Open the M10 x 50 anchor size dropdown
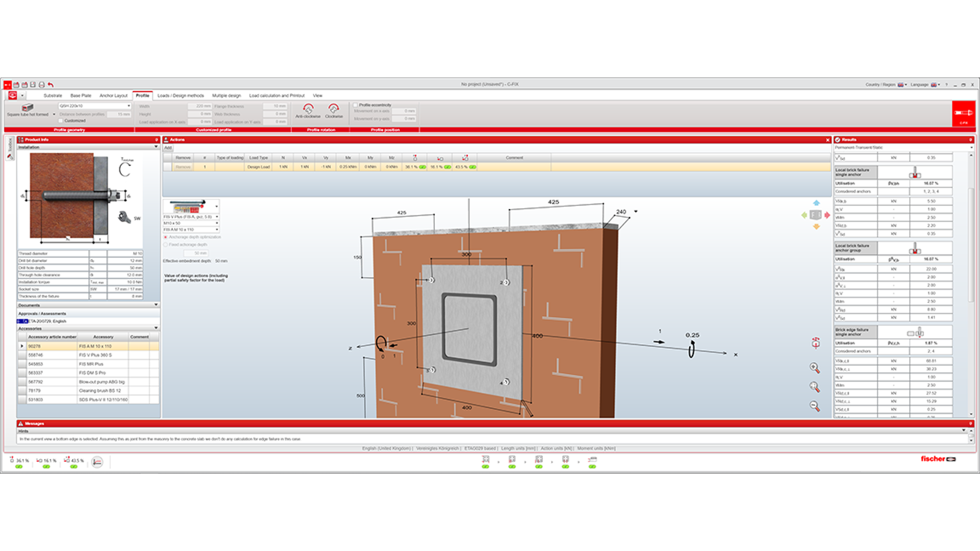 tap(217, 222)
